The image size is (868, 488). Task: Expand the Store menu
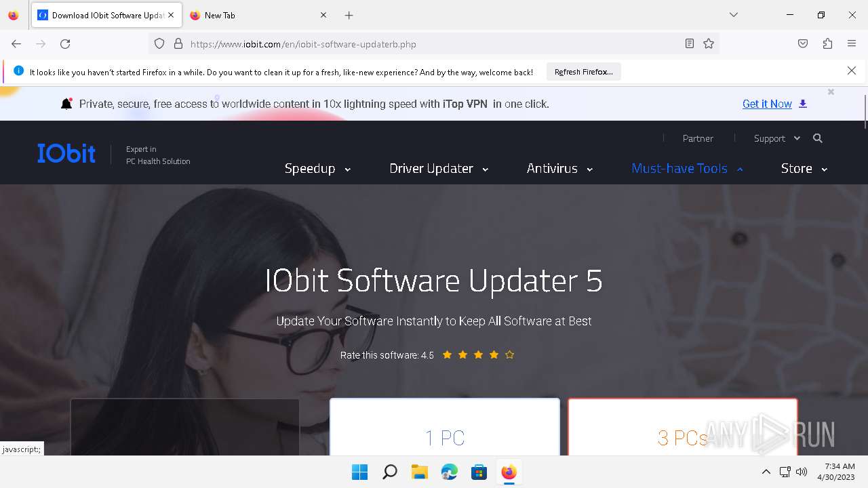click(804, 169)
